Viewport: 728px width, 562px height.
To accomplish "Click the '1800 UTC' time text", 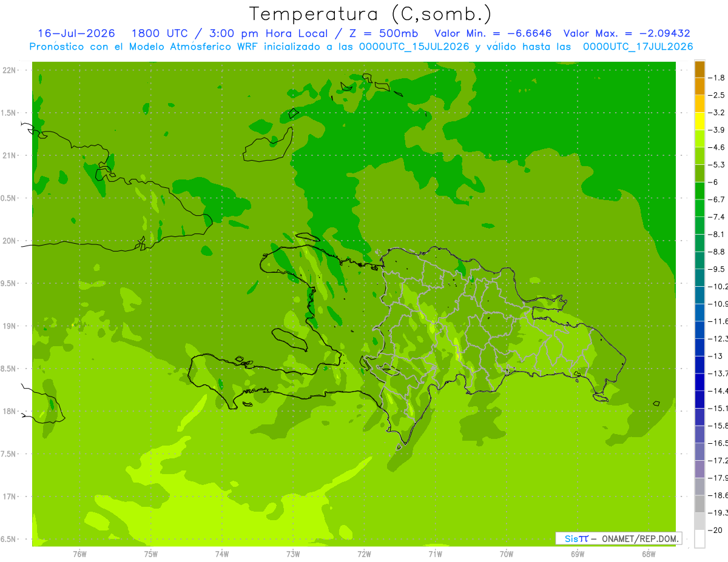I will click(159, 33).
